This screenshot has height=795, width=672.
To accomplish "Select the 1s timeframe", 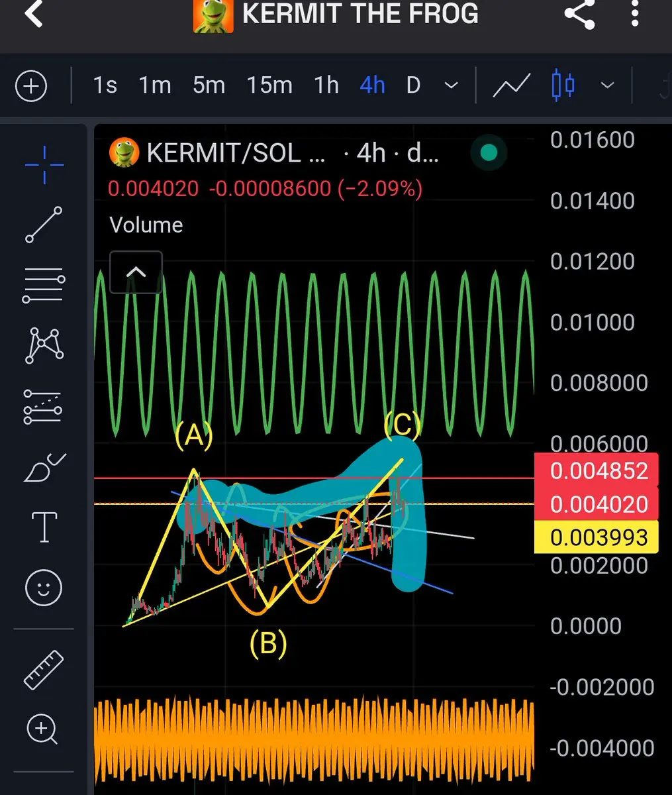I will coord(105,85).
